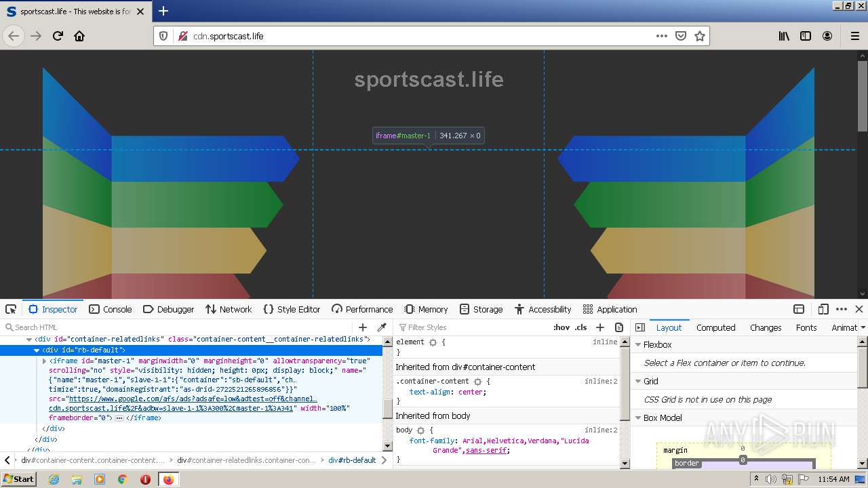Open the Performance tab
This screenshot has height=488, width=868.
coord(362,309)
